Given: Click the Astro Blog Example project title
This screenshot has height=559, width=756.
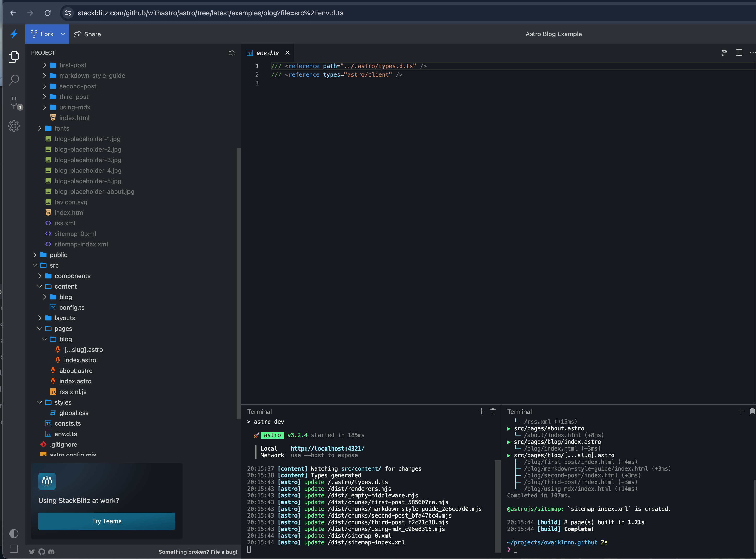Looking at the screenshot, I should (554, 34).
